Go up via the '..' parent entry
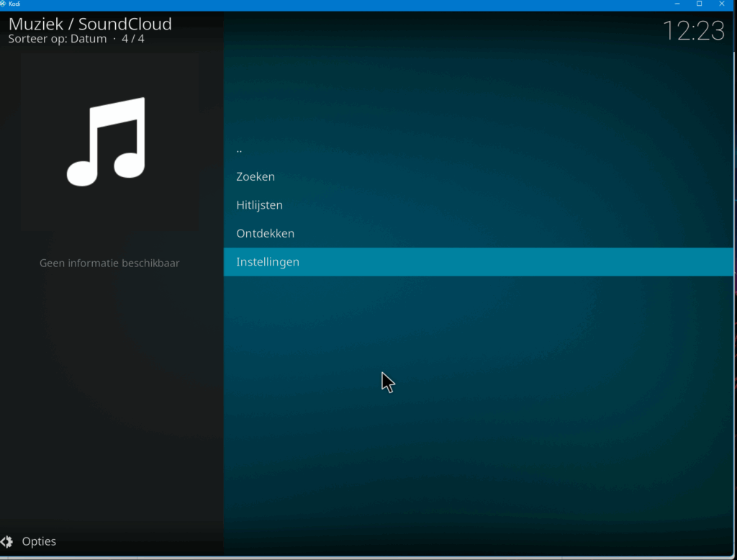 [x=239, y=150]
